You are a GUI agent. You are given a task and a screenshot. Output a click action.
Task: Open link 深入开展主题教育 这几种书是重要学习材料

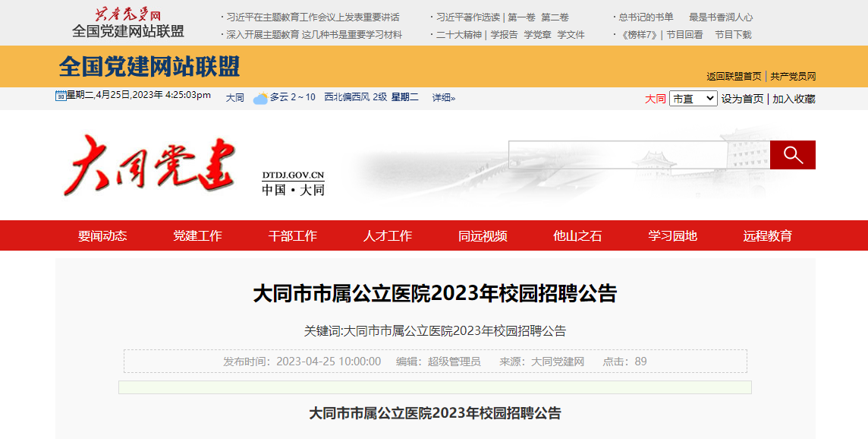pyautogui.click(x=314, y=34)
